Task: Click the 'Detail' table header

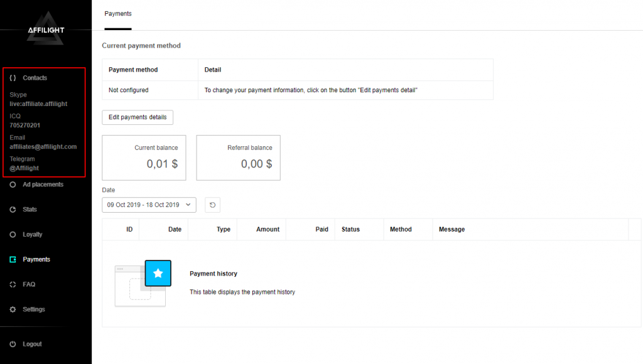Action: pyautogui.click(x=213, y=70)
